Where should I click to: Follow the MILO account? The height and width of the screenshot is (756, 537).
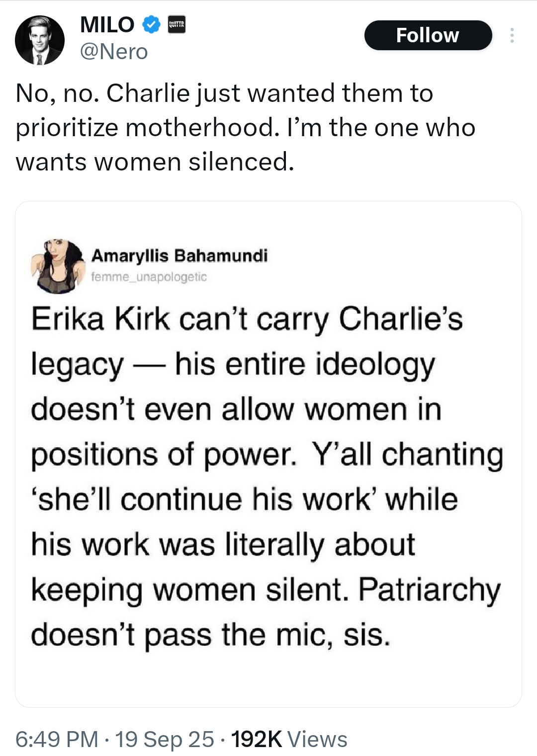(428, 35)
